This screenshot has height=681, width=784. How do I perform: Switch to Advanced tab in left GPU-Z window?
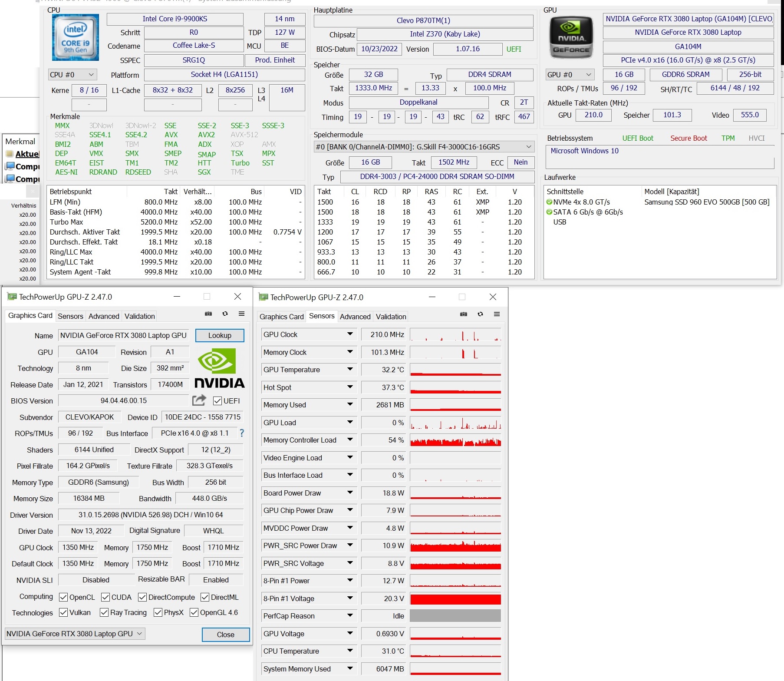[104, 316]
